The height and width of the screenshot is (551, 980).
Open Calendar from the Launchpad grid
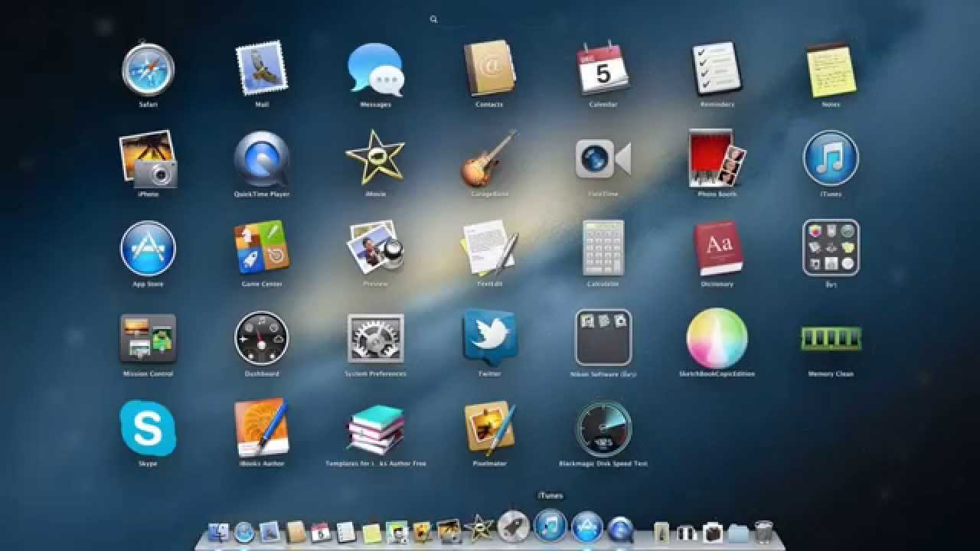(603, 69)
